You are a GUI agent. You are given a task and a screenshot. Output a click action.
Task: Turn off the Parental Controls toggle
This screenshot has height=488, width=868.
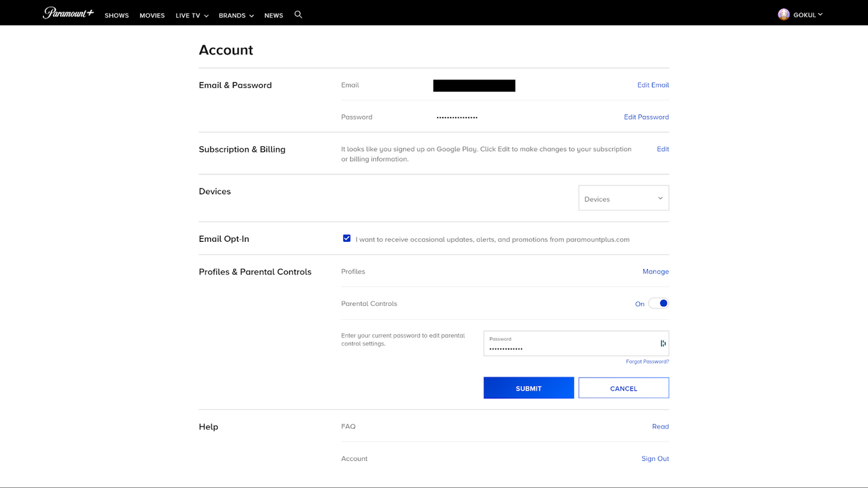(658, 303)
